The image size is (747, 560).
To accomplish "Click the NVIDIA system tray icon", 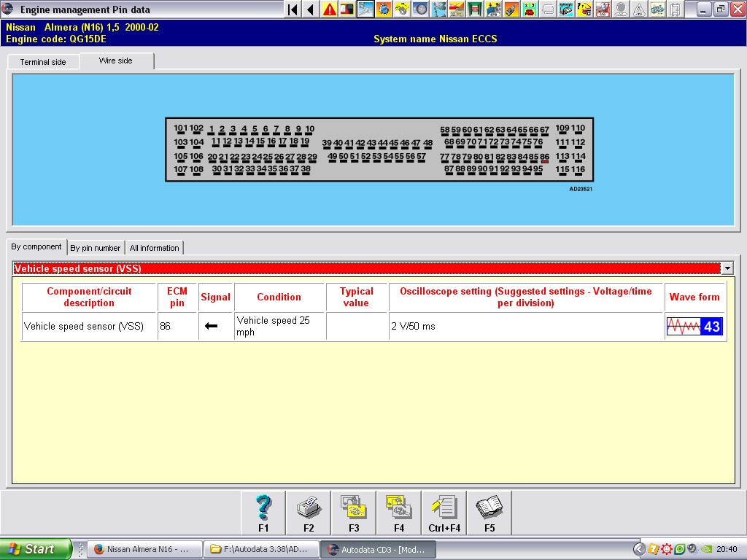I will 707,549.
